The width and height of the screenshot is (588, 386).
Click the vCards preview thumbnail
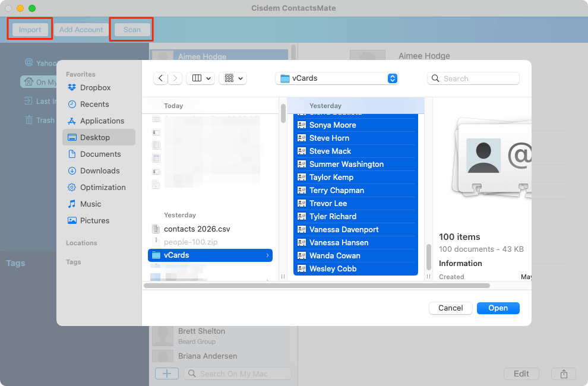tap(491, 157)
